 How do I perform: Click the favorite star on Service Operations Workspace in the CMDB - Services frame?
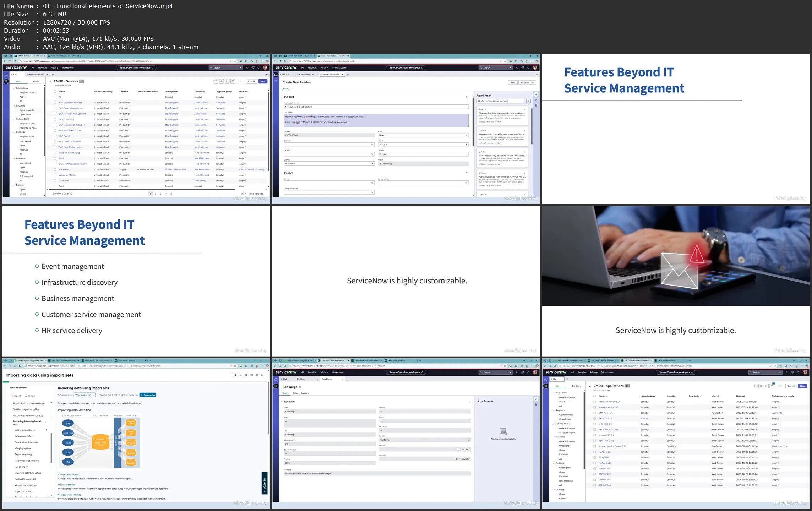(x=153, y=67)
